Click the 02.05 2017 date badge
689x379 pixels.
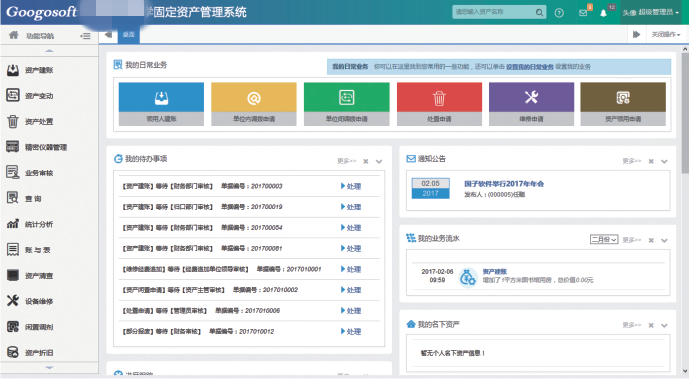(x=430, y=188)
